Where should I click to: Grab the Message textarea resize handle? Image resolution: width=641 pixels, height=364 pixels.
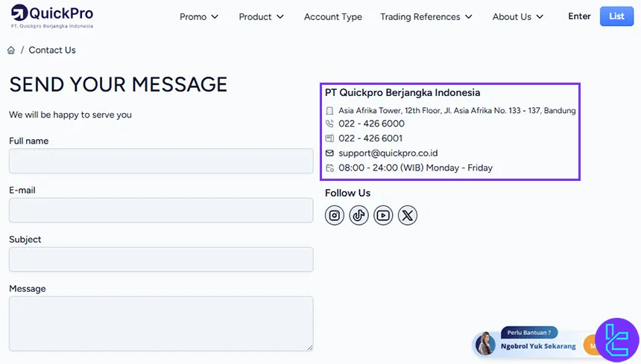tap(310, 348)
